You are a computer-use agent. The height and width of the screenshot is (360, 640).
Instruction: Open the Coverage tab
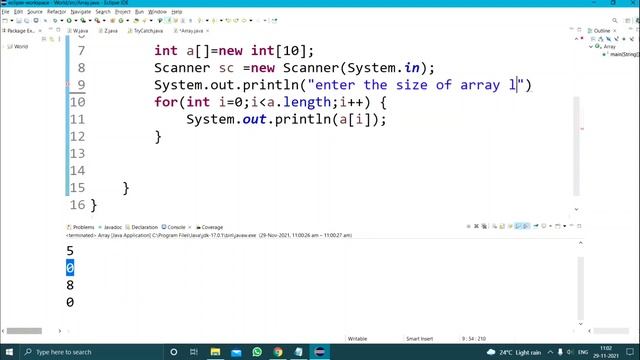[209, 227]
